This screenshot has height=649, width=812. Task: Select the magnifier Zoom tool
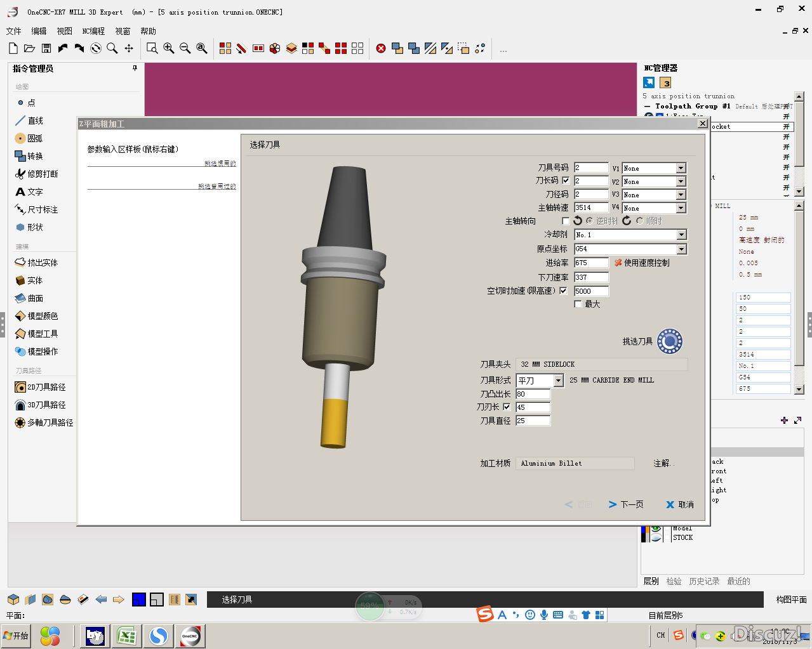click(x=112, y=48)
